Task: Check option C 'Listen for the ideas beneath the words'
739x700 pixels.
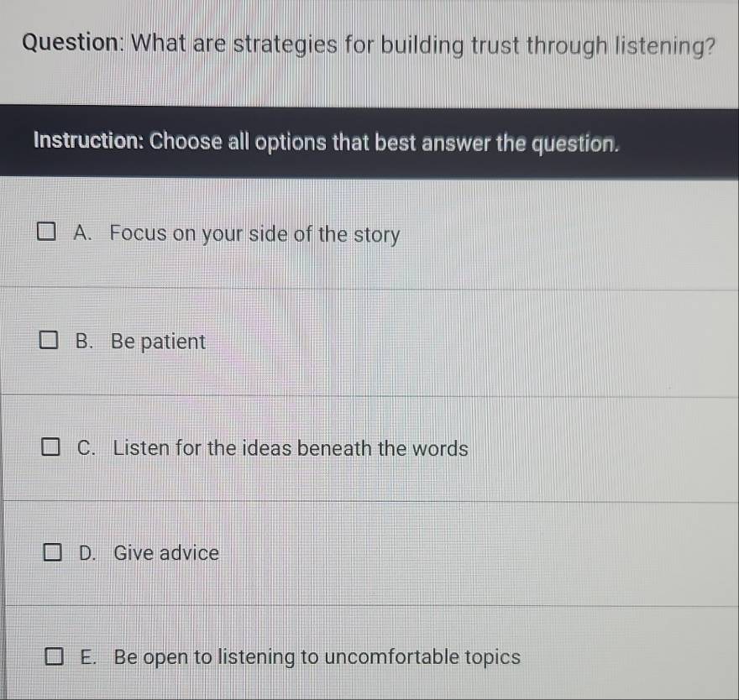Action: pos(49,446)
